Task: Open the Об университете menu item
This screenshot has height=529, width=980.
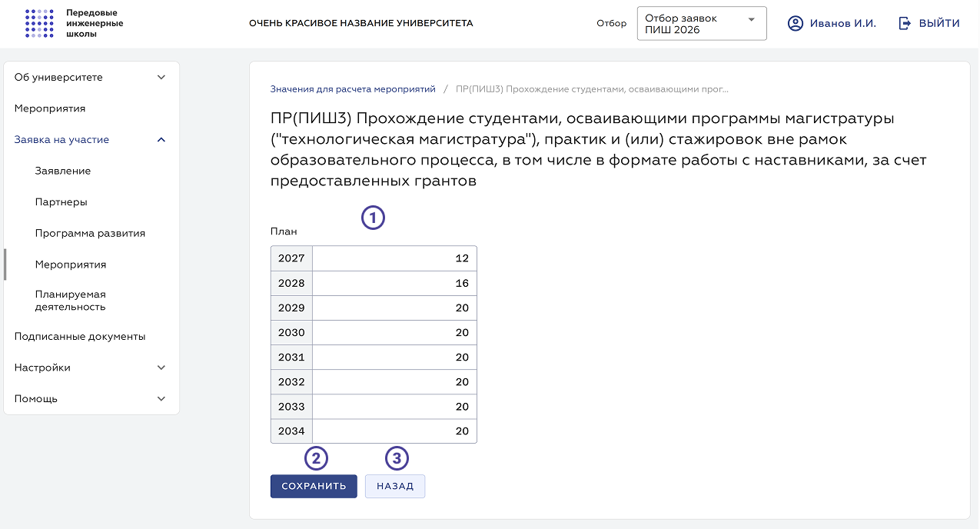Action: (58, 78)
